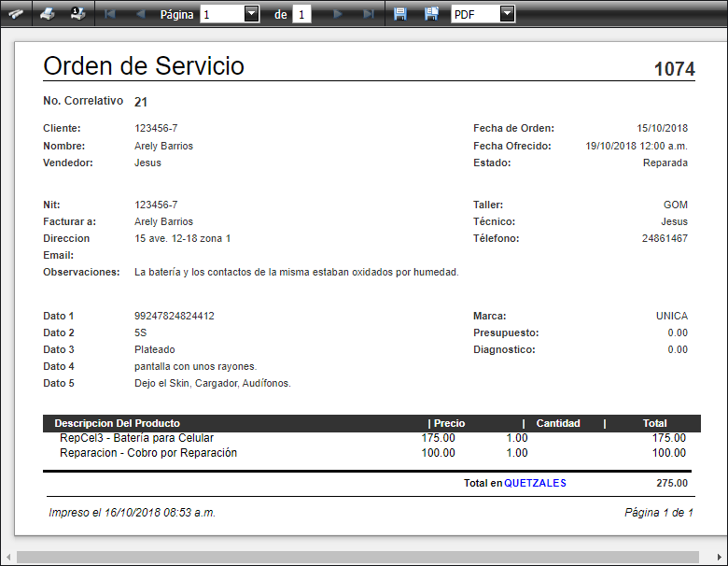Click the Observaciones text about batería oxidados

(296, 273)
